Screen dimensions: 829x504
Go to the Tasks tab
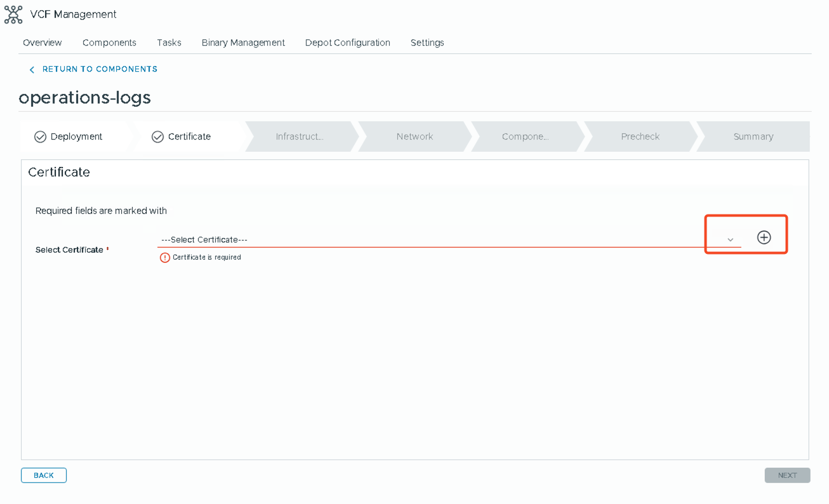coord(169,43)
